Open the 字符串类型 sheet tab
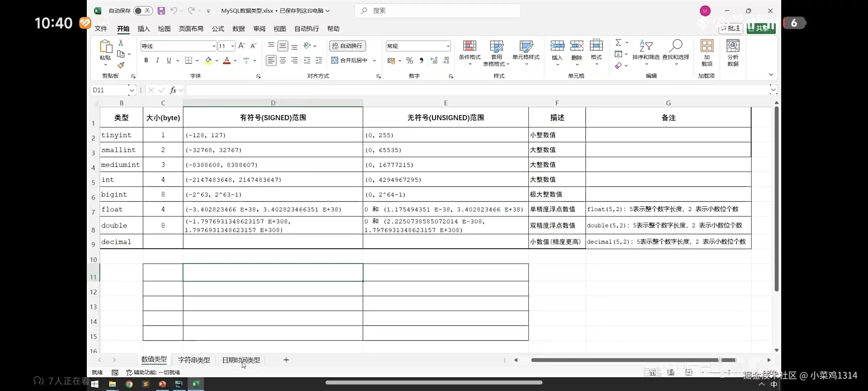 (x=194, y=360)
